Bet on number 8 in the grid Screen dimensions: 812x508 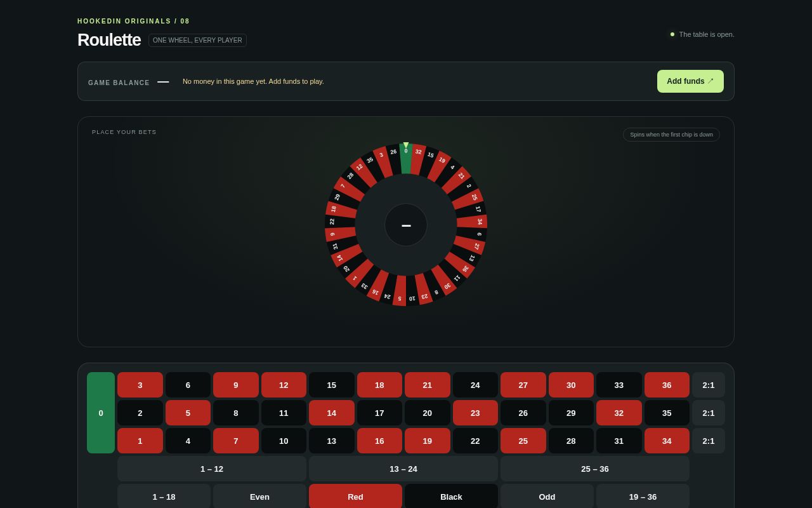click(x=236, y=413)
